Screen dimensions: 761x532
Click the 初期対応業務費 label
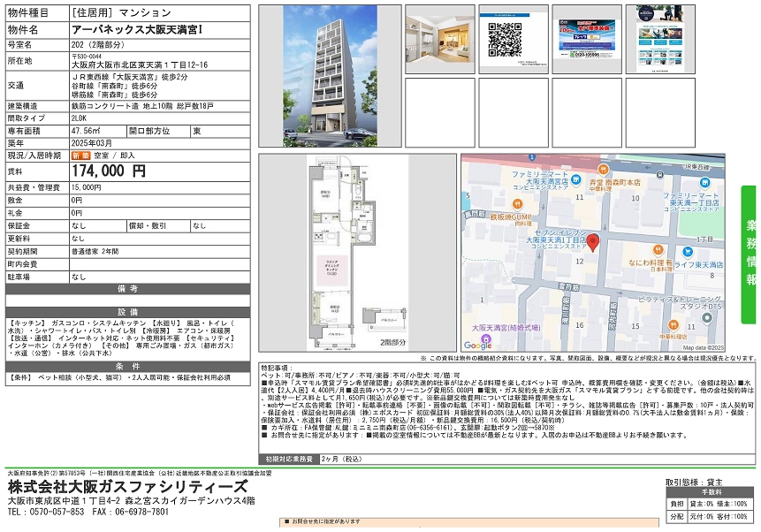(287, 459)
